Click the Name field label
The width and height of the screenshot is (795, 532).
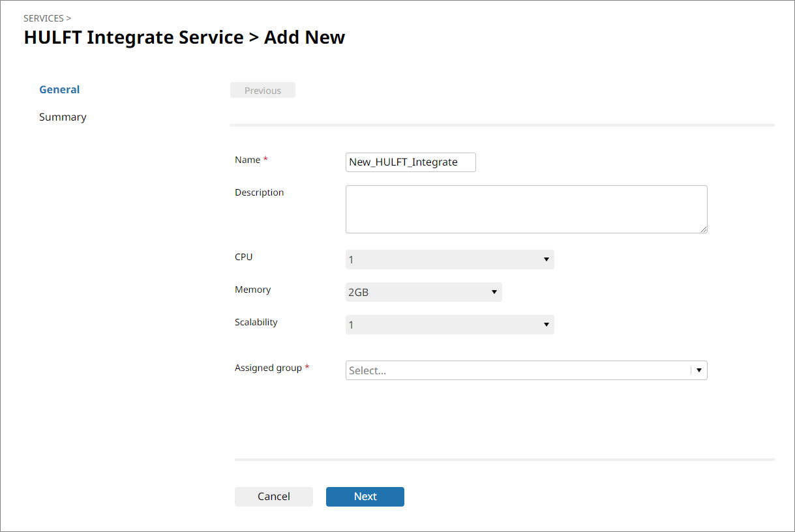(248, 160)
